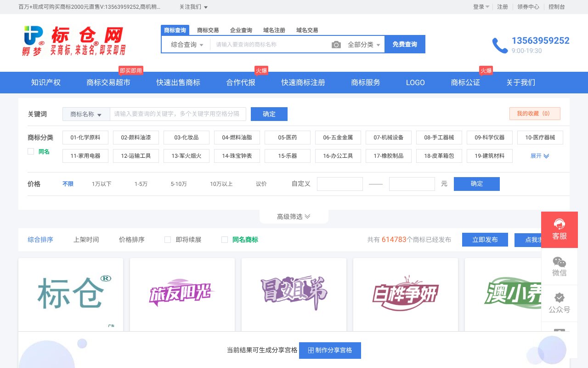The height and width of the screenshot is (368, 588).
Task: Select the 白桦争妍 trademark thumbnail
Action: click(405, 294)
